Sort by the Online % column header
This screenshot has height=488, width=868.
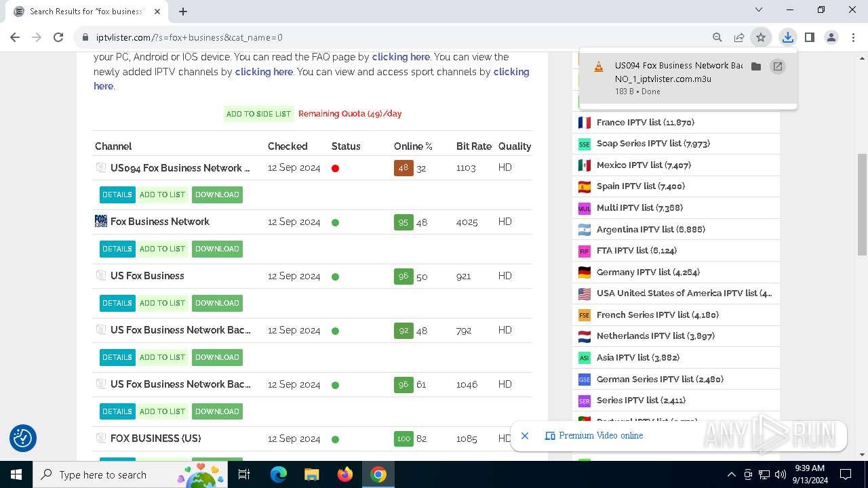(x=412, y=146)
